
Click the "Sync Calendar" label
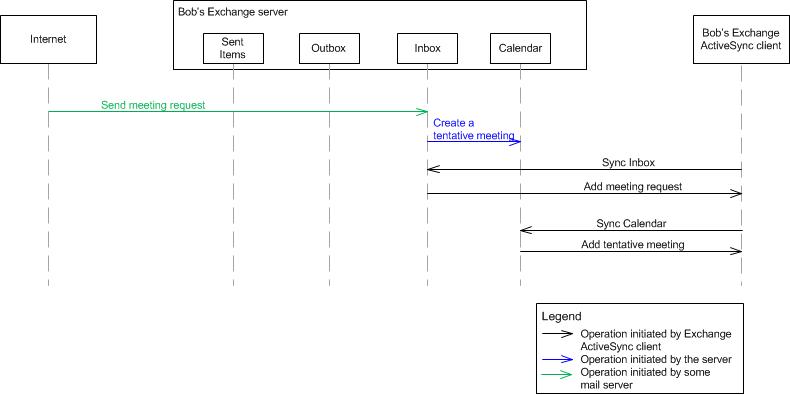tap(631, 223)
